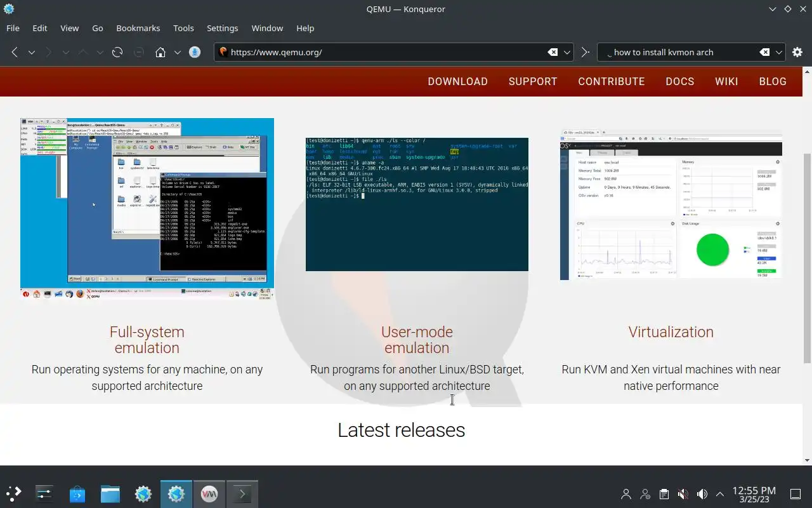Open the clock showing 12:55 PM
Screen dimensions: 812x508
(754, 494)
